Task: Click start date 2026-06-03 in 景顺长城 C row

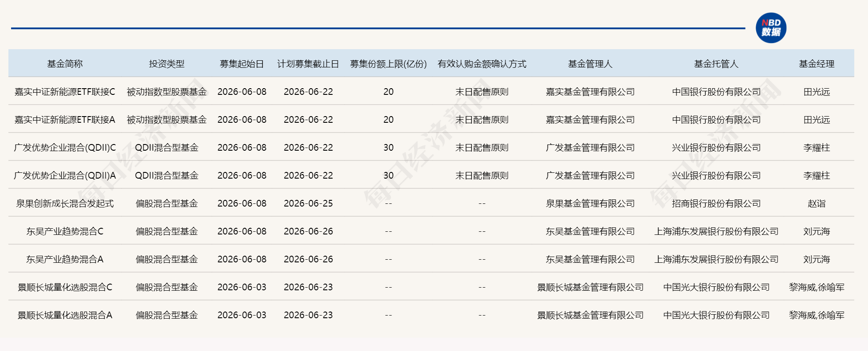Action: 242,287
